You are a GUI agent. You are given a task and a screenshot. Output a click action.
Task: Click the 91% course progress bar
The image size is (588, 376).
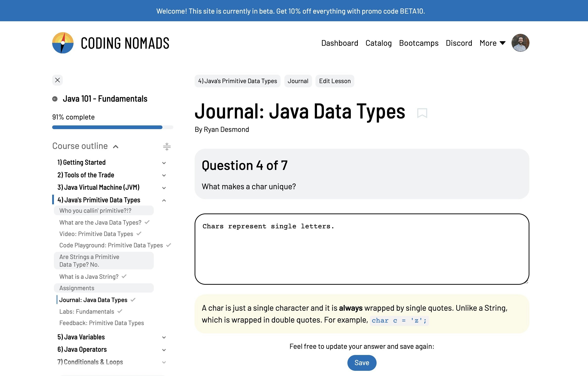click(113, 127)
